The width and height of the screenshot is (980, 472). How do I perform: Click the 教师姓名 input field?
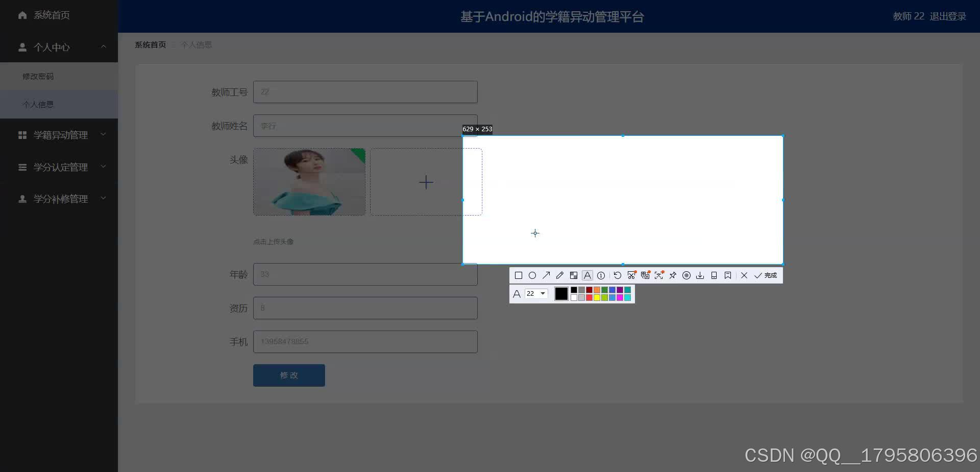(x=365, y=126)
